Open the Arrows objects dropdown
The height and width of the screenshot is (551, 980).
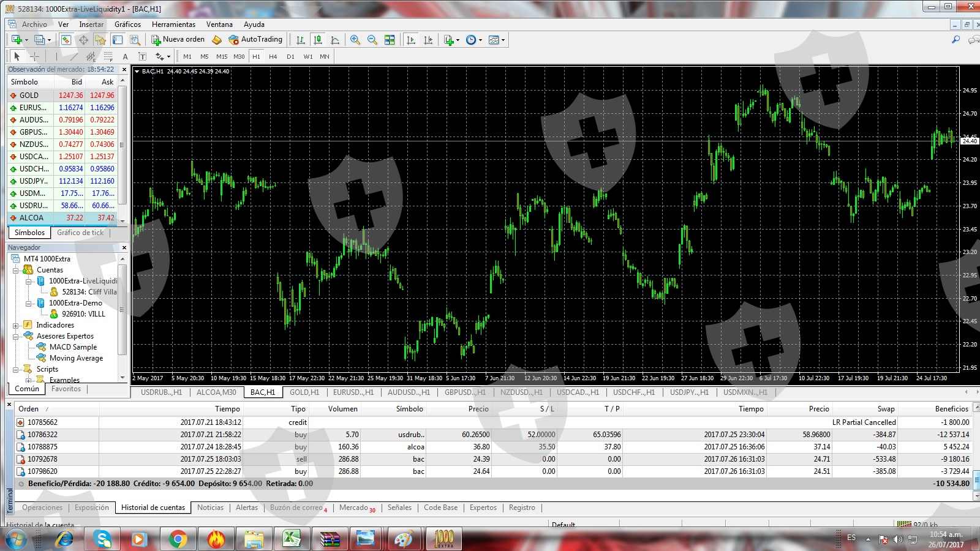[x=163, y=56]
